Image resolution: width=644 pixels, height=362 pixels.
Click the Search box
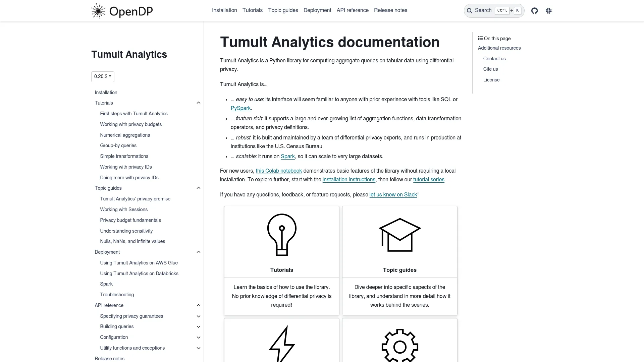(494, 11)
